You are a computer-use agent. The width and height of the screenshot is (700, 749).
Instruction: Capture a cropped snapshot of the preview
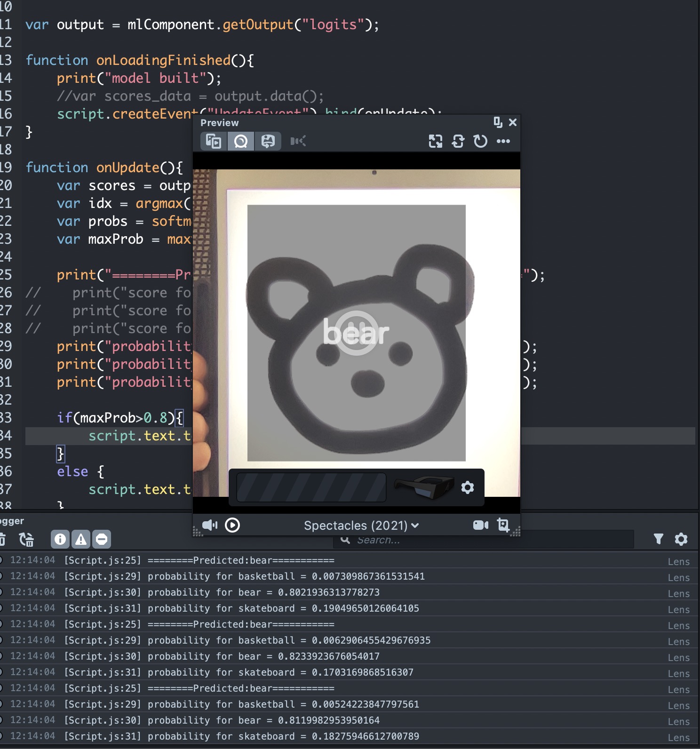[503, 525]
